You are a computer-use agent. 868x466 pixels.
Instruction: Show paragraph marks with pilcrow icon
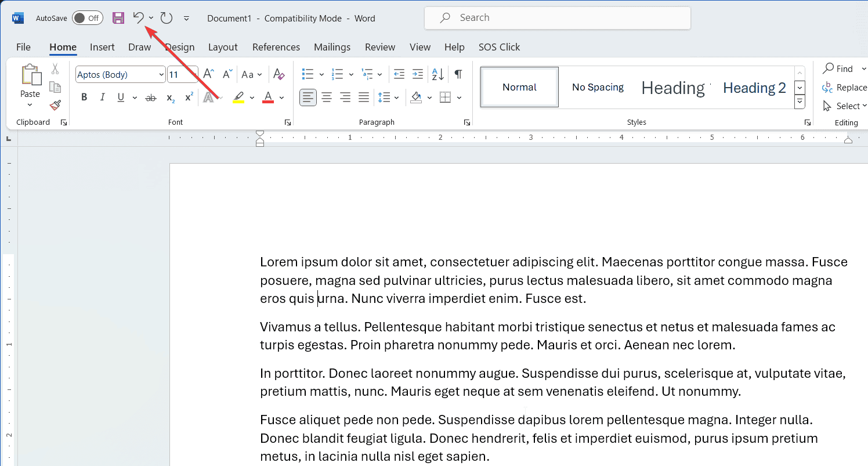(x=458, y=74)
